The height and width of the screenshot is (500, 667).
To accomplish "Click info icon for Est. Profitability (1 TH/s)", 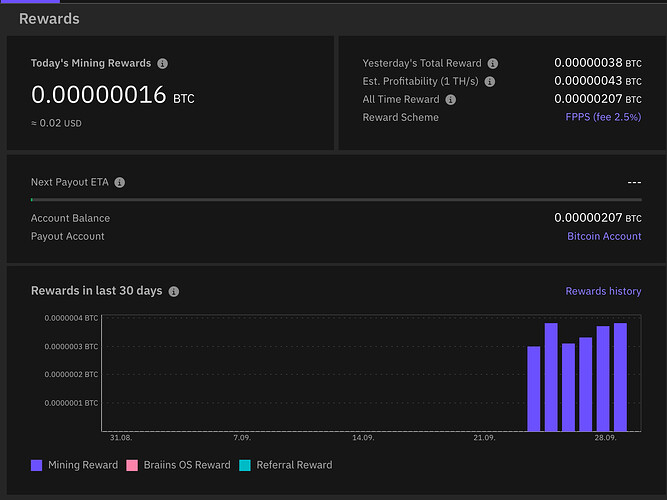I will point(490,81).
